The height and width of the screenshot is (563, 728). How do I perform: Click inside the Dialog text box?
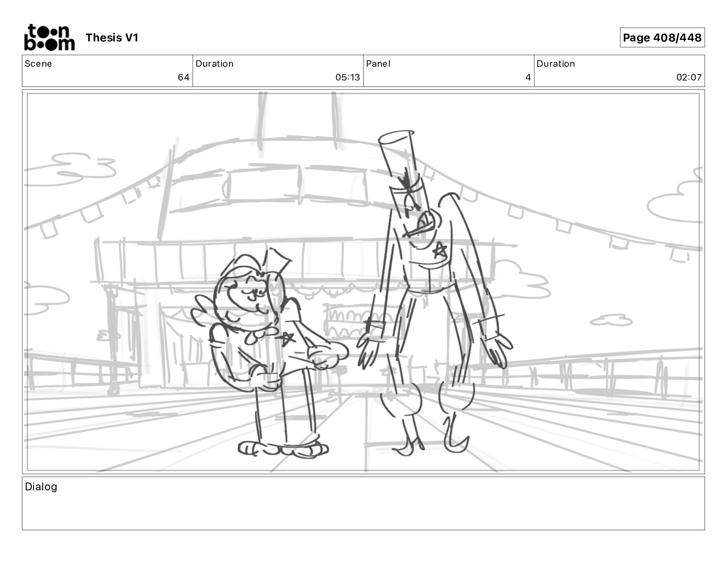[364, 503]
